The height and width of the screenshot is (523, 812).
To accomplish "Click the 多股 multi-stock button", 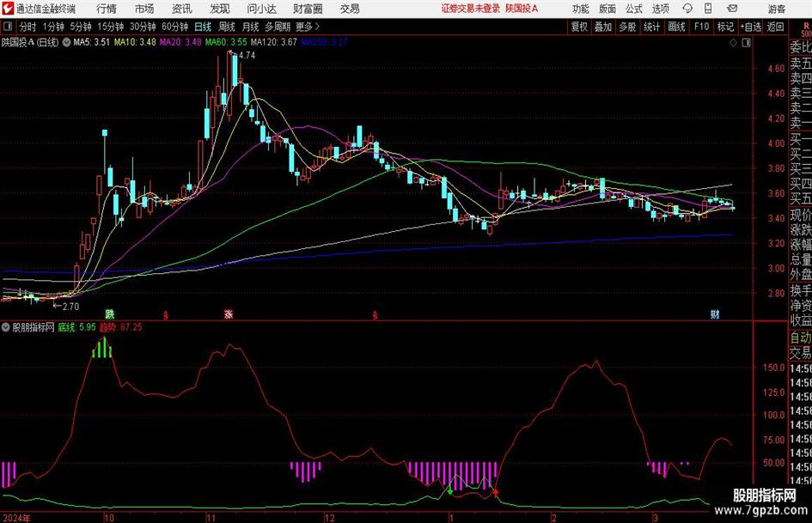I will (x=627, y=27).
